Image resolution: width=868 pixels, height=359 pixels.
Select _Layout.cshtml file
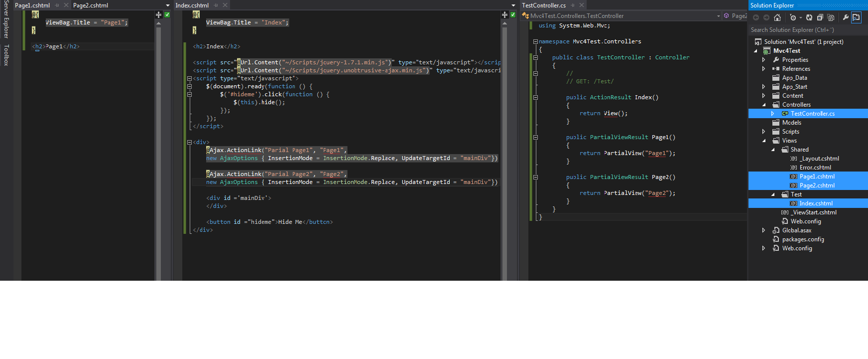coord(819,159)
